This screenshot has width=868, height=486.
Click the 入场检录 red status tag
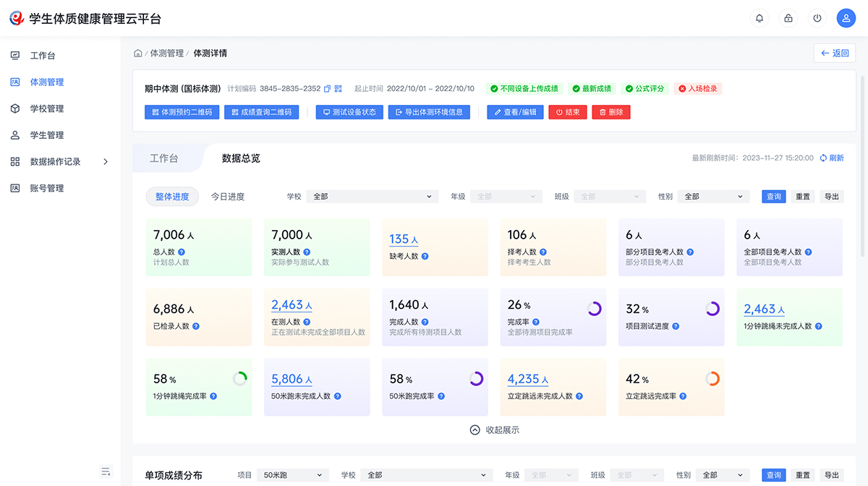(x=698, y=89)
